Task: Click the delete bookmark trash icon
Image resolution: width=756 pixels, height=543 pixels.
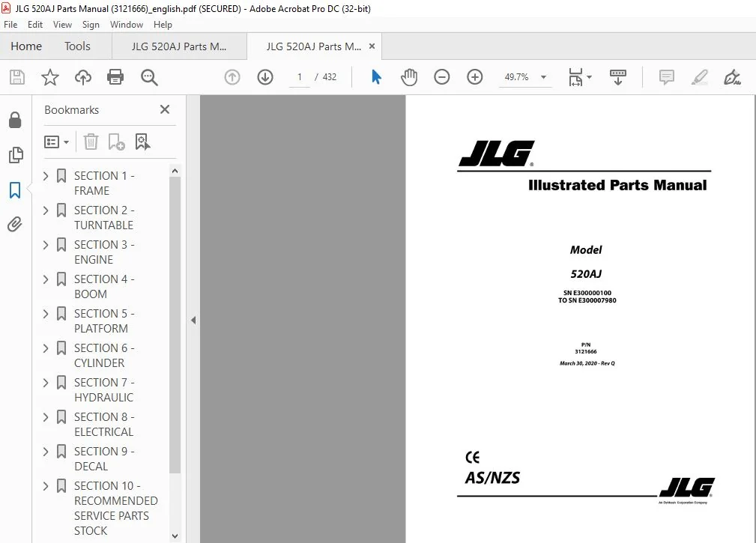Action: pos(91,142)
